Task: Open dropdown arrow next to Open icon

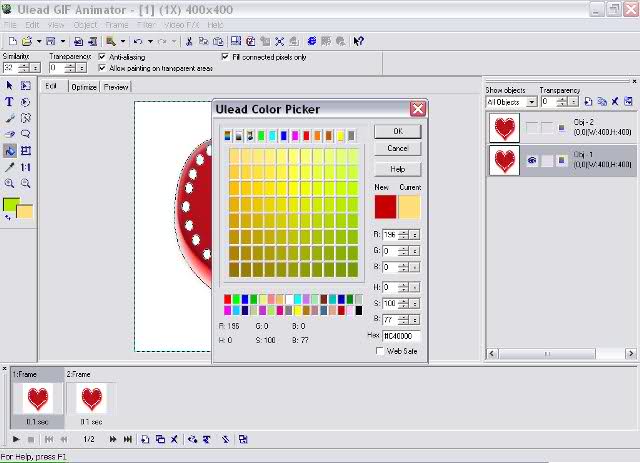Action: [x=39, y=41]
